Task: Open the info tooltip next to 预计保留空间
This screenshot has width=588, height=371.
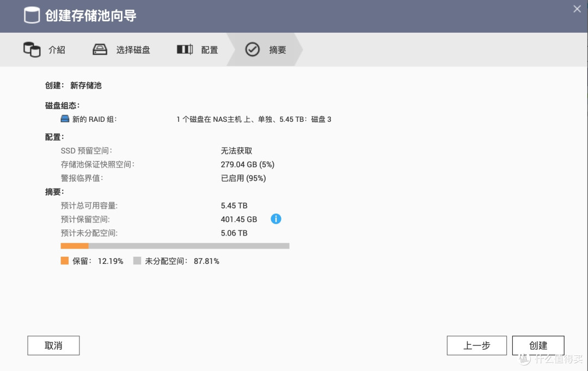Action: (x=276, y=219)
